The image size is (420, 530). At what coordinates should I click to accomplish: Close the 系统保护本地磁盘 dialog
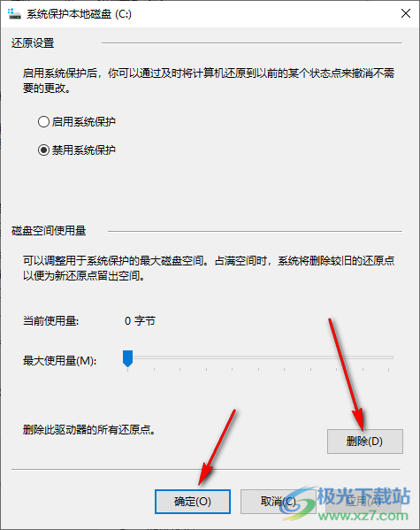(x=406, y=13)
